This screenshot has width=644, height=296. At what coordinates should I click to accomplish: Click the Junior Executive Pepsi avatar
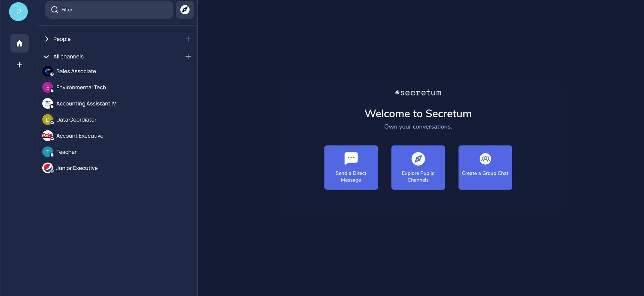pos(48,168)
